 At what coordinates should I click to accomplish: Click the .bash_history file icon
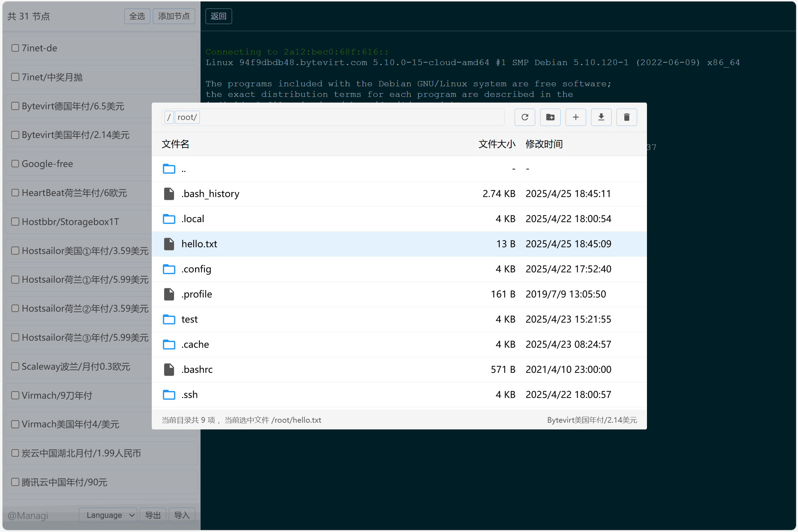point(169,193)
